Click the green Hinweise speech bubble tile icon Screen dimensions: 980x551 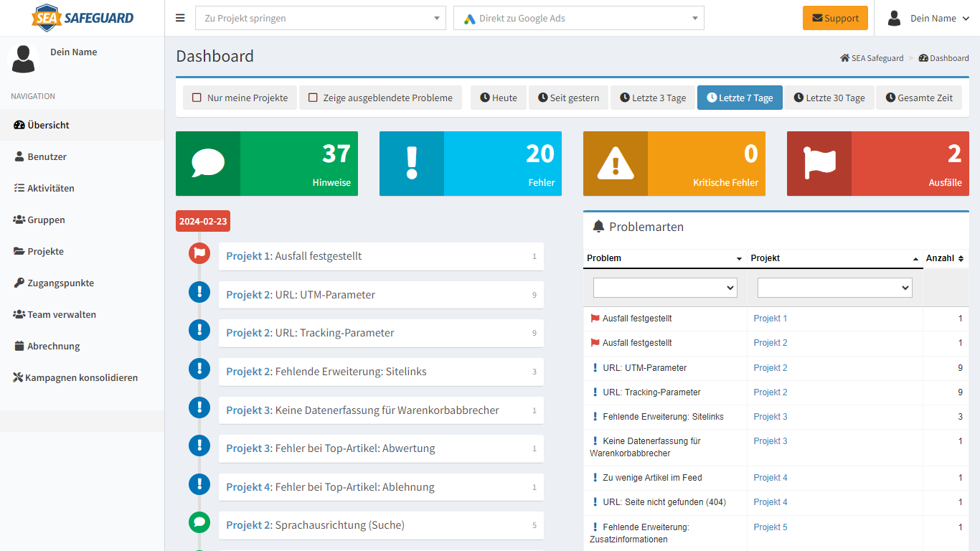[208, 164]
